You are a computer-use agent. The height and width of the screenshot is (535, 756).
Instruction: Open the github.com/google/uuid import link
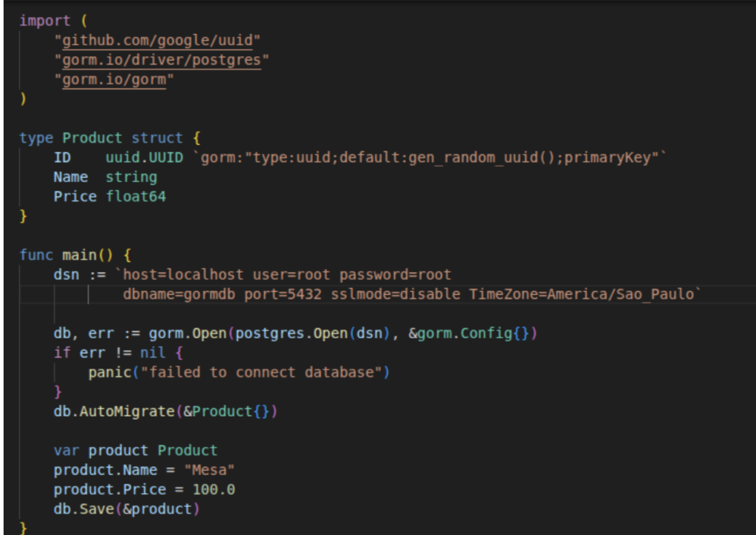click(157, 40)
